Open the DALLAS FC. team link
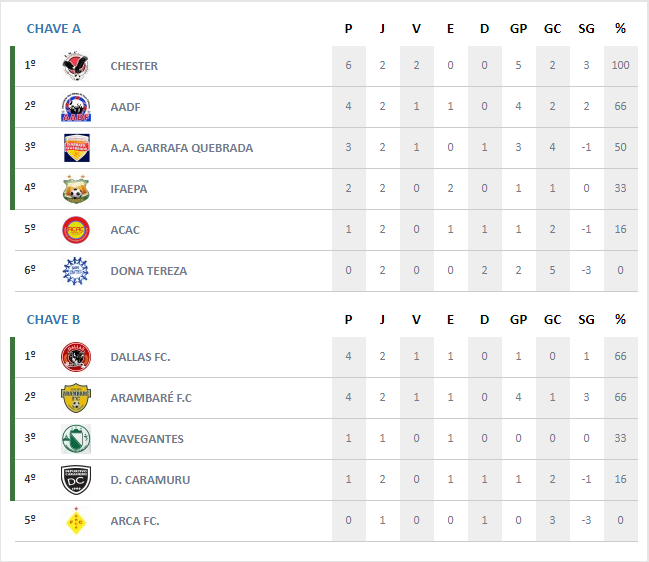Image resolution: width=649 pixels, height=562 pixels. pyautogui.click(x=140, y=357)
